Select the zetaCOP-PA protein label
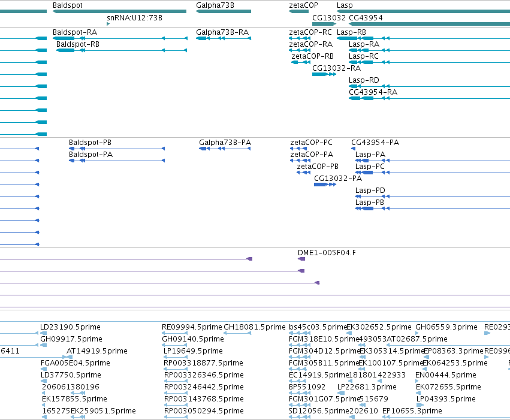The height and width of the screenshot is (420, 510). point(312,155)
